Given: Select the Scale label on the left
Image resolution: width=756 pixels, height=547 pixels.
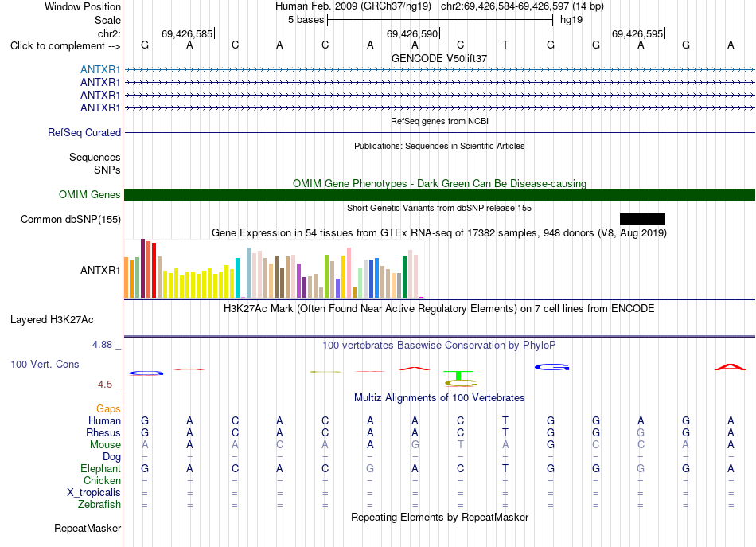Looking at the screenshot, I should pos(107,20).
